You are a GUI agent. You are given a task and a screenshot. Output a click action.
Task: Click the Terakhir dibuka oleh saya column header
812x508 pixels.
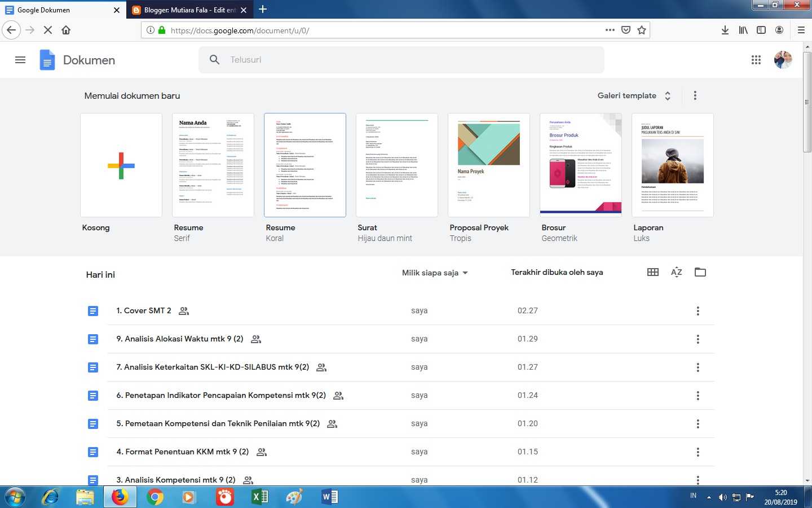click(x=557, y=272)
